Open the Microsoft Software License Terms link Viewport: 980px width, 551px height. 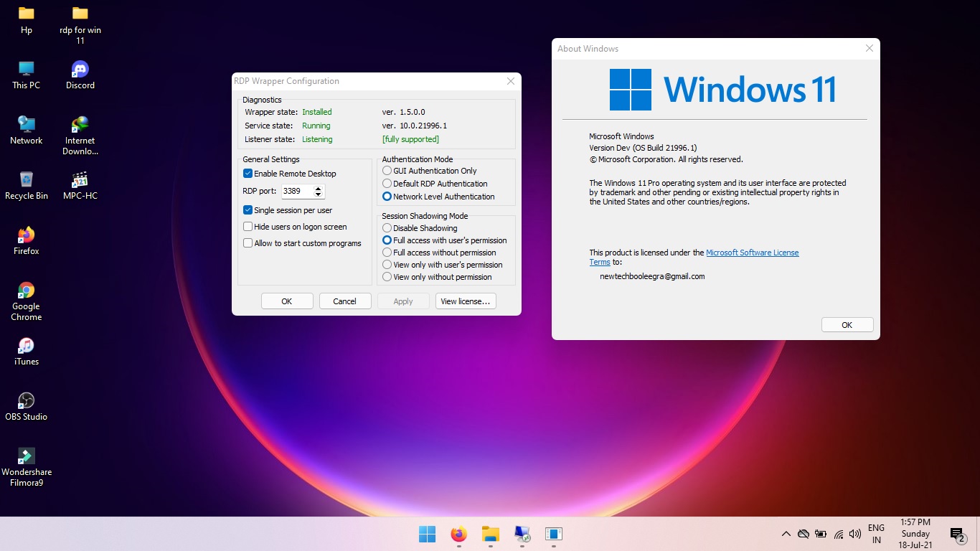[753, 253]
